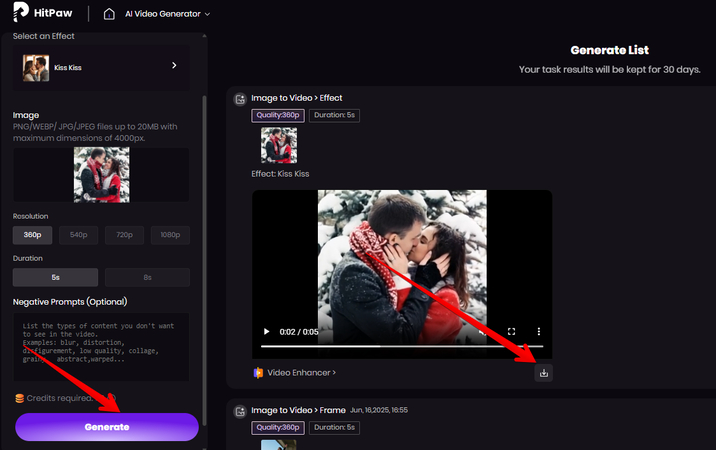Click the 'Effect: Kiss Kiss' label

coord(280,174)
